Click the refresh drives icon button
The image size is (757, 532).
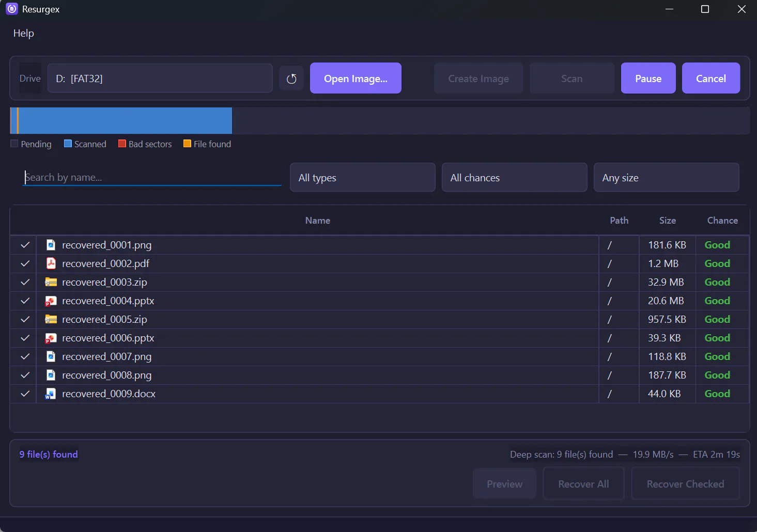pos(291,79)
